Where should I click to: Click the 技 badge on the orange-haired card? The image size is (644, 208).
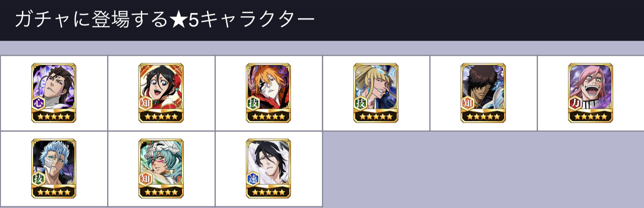pyautogui.click(x=253, y=104)
